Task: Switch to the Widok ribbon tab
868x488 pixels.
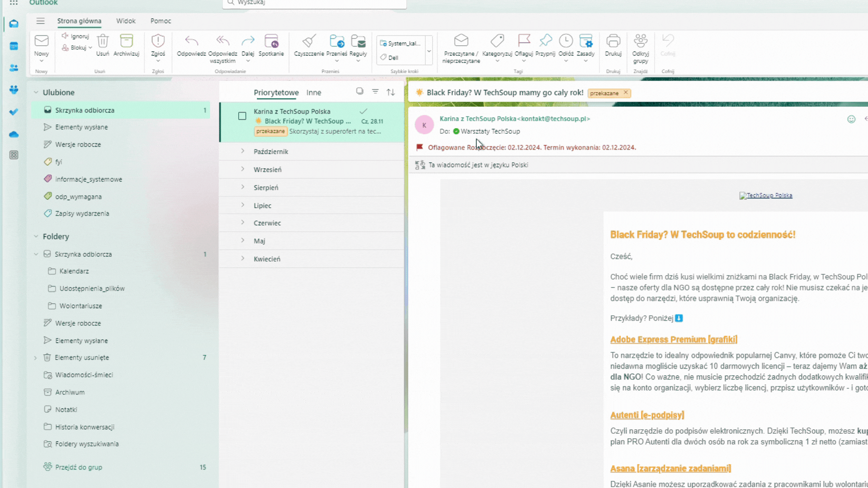Action: [126, 21]
